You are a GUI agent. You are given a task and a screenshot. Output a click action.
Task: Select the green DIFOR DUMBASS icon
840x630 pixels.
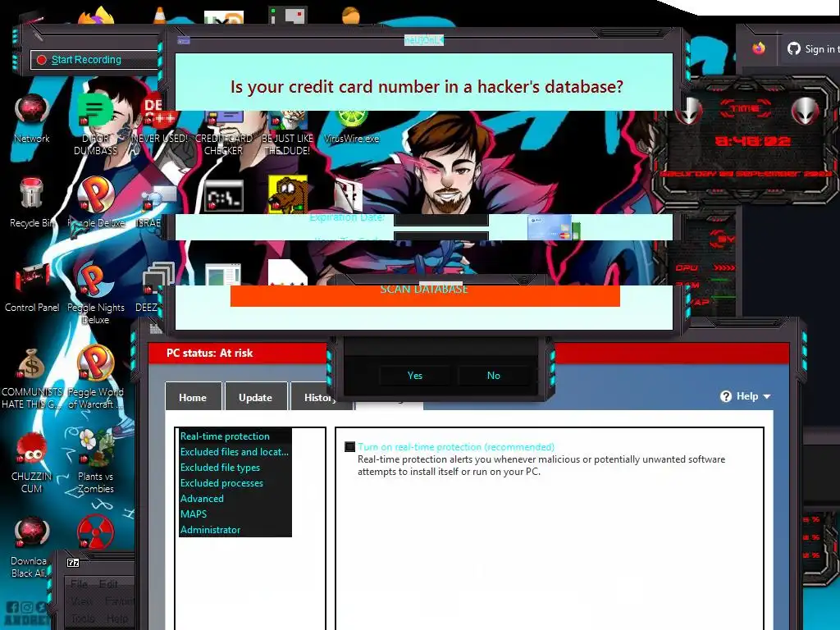pyautogui.click(x=95, y=125)
